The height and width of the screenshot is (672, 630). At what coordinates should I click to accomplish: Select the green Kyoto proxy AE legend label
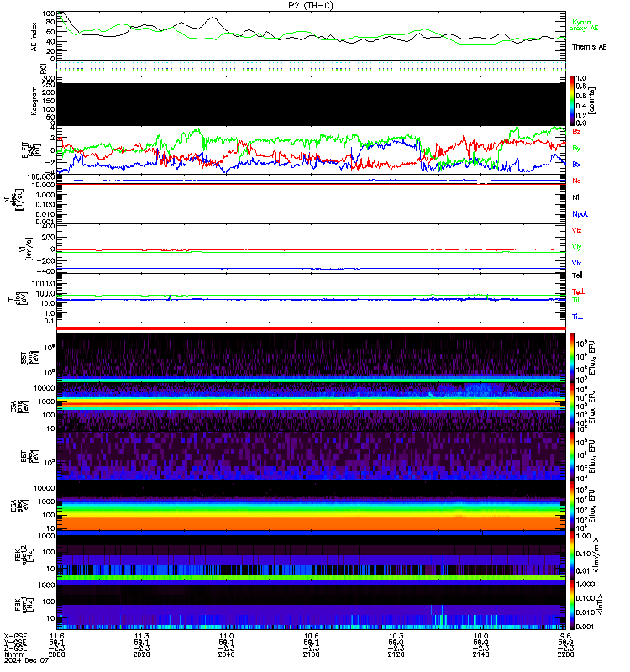(583, 25)
